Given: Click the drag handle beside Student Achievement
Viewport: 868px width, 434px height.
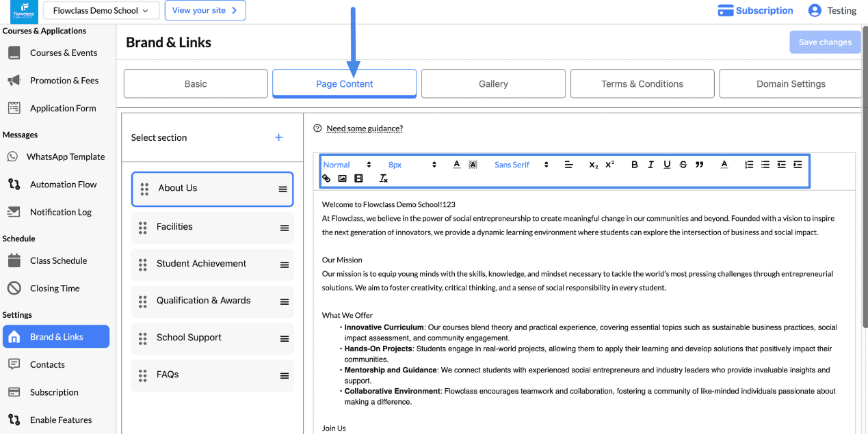Looking at the screenshot, I should click(x=143, y=265).
